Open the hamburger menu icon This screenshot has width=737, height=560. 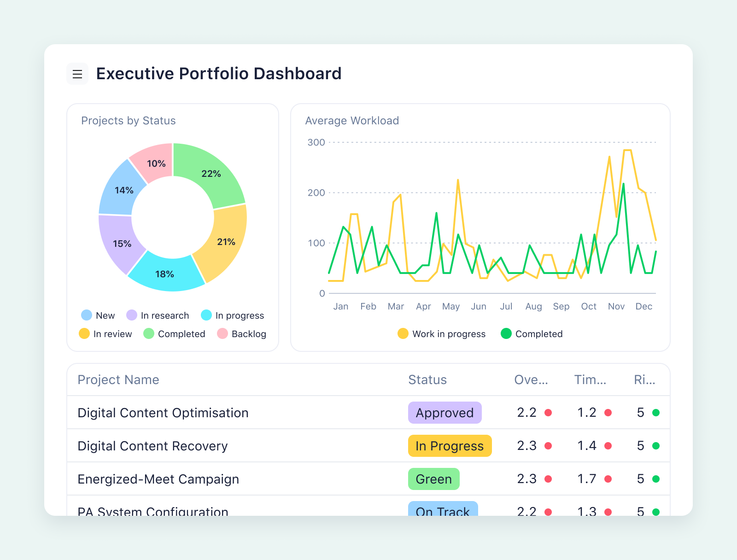click(x=77, y=74)
